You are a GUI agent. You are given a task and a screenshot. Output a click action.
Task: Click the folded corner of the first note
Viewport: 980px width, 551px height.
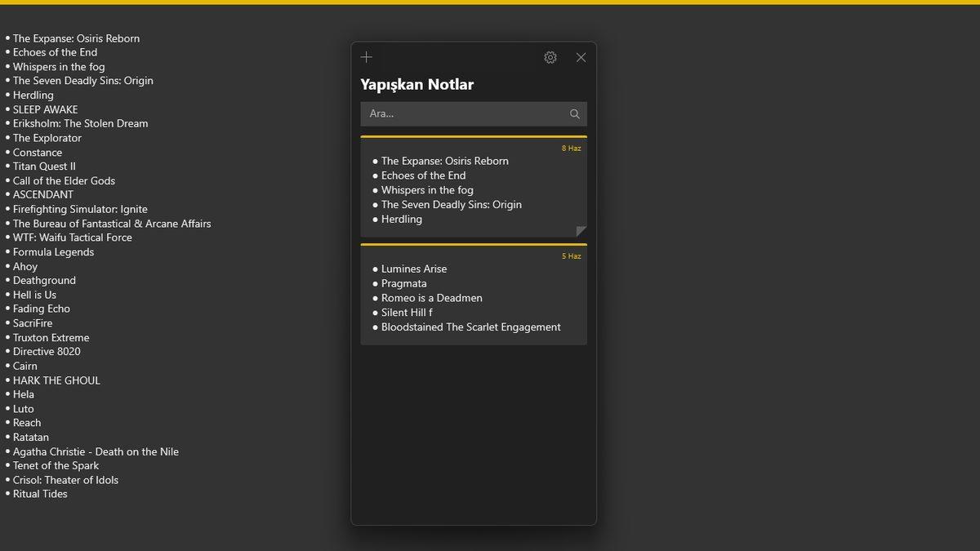(x=581, y=232)
